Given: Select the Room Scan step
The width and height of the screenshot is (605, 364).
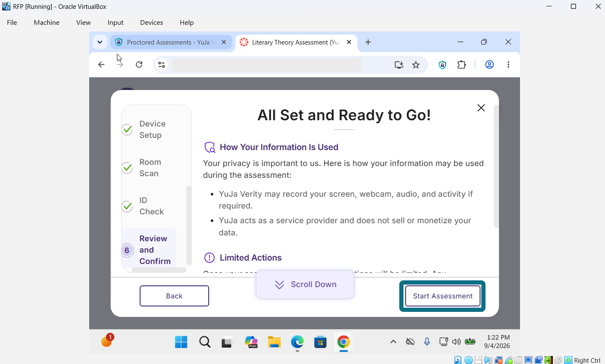Looking at the screenshot, I should point(149,168).
